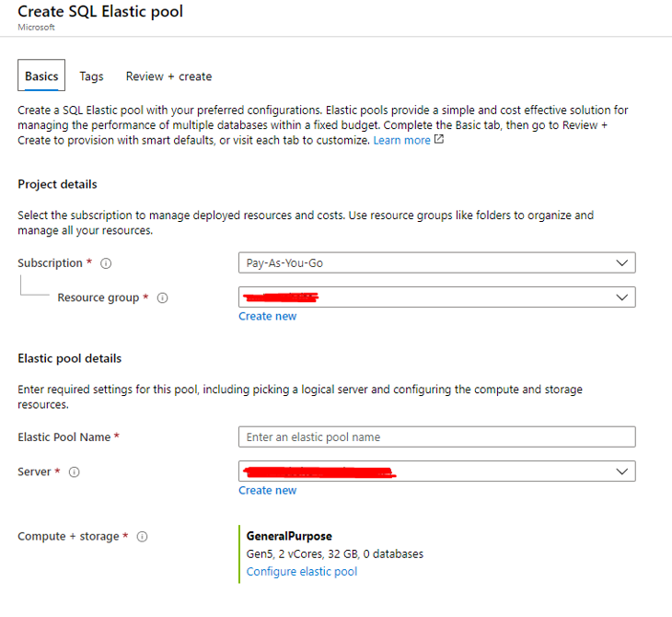
Task: Click the GeneralPurpose tier heading
Action: pos(289,536)
